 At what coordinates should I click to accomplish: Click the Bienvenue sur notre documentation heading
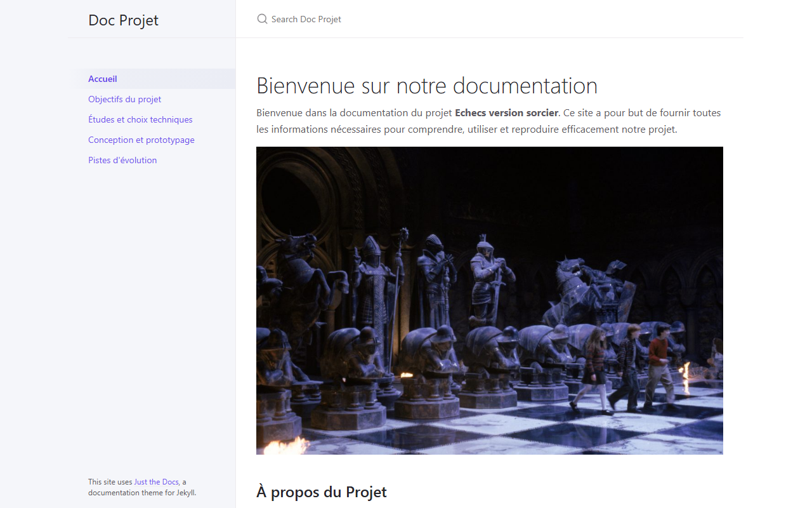(427, 86)
